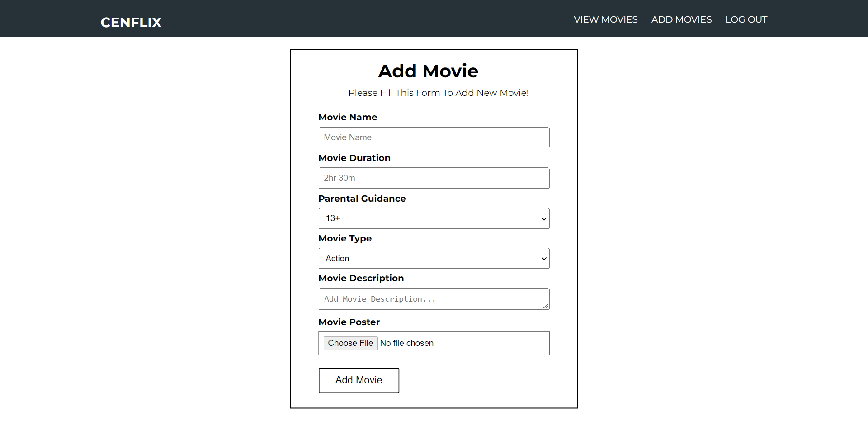Click the Choose File button

tap(350, 343)
